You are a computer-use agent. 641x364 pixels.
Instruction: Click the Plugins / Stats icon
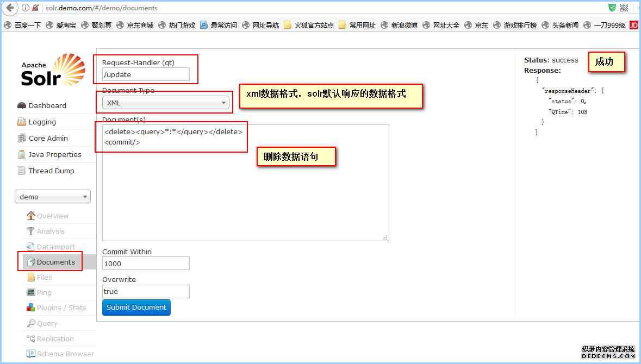pos(31,308)
